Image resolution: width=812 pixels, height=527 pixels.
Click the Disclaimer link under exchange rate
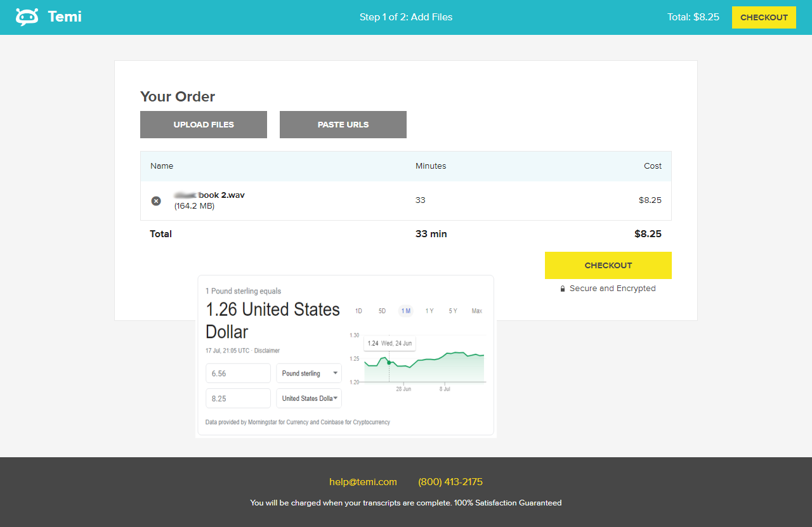coord(267,351)
